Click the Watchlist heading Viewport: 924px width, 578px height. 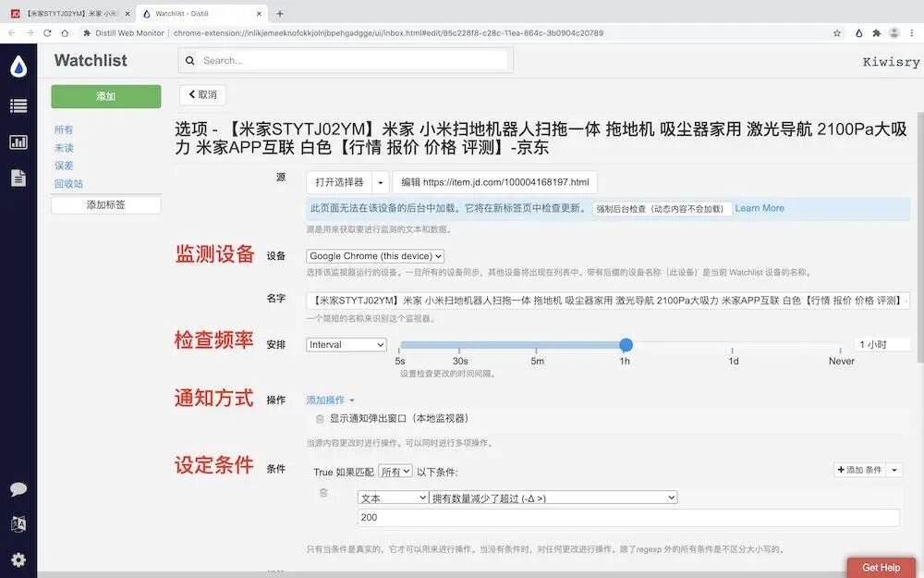point(91,60)
